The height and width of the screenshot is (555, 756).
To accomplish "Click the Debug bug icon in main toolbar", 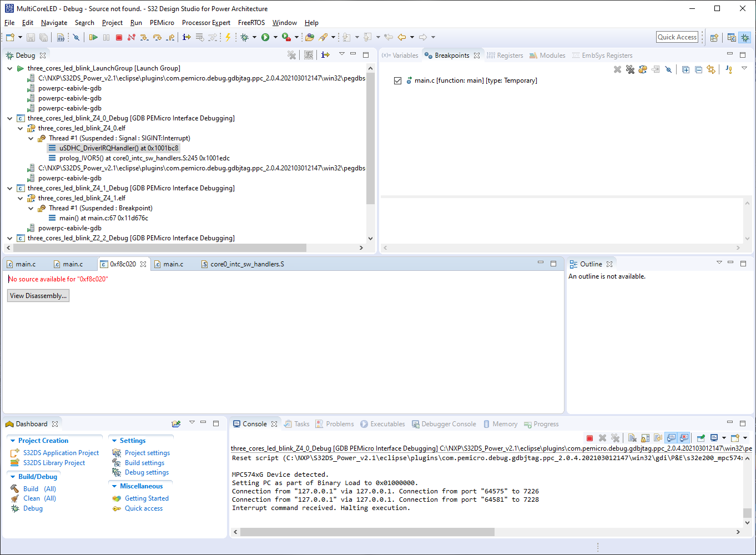I will pos(245,37).
